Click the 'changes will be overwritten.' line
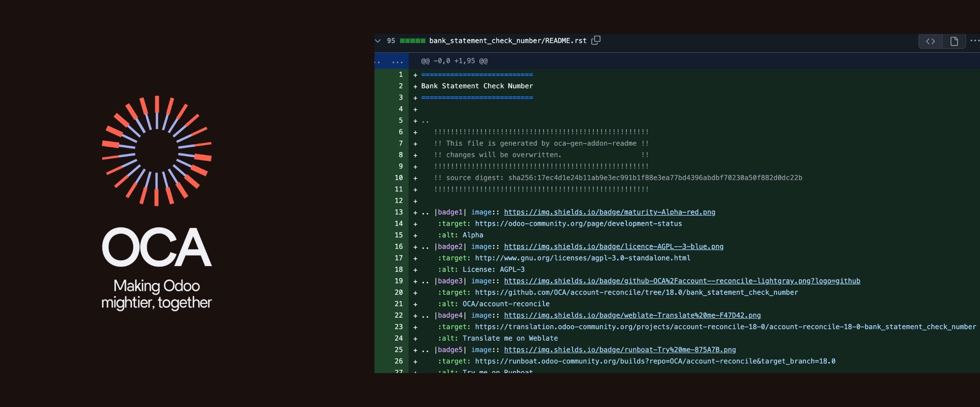980x407 pixels. coord(541,154)
